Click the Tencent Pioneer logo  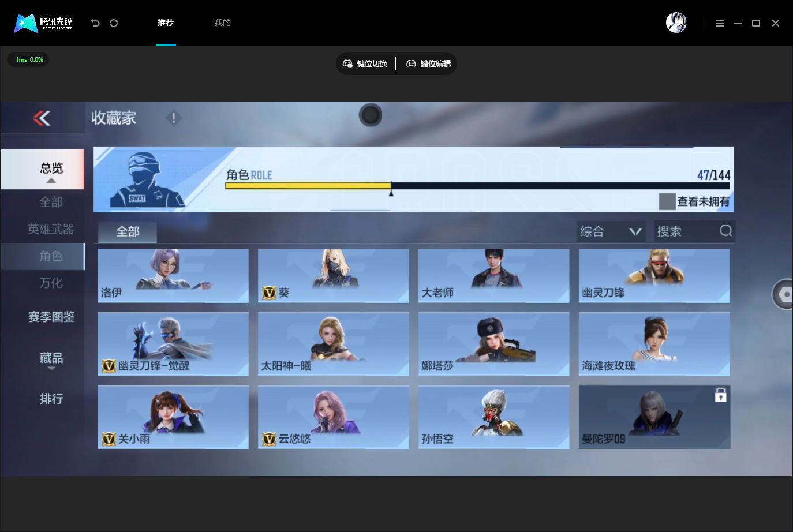click(43, 23)
